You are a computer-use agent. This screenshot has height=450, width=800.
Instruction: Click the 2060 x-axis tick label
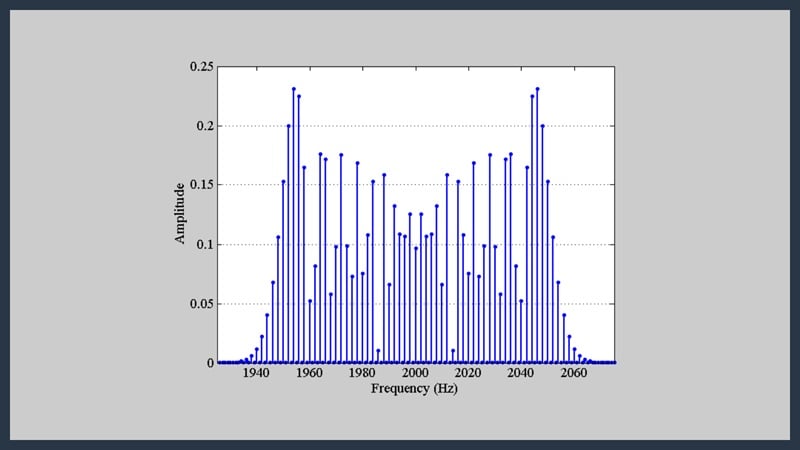point(574,374)
